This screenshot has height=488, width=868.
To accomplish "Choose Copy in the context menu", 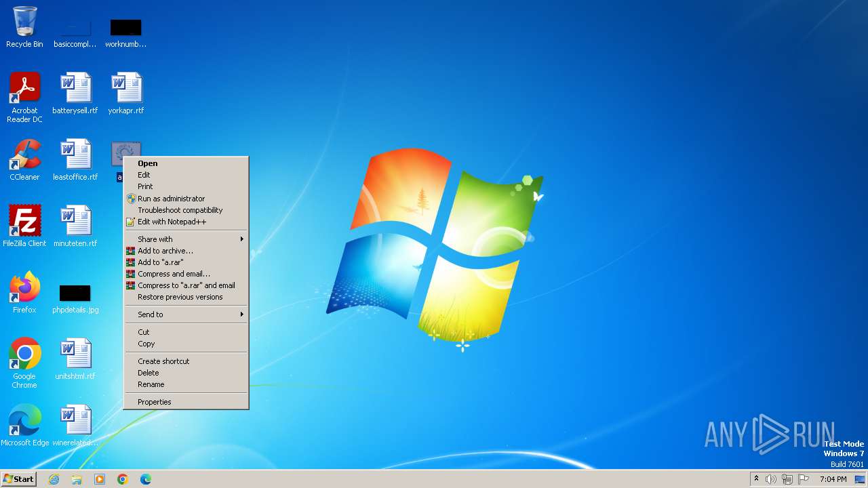I will 186,344.
